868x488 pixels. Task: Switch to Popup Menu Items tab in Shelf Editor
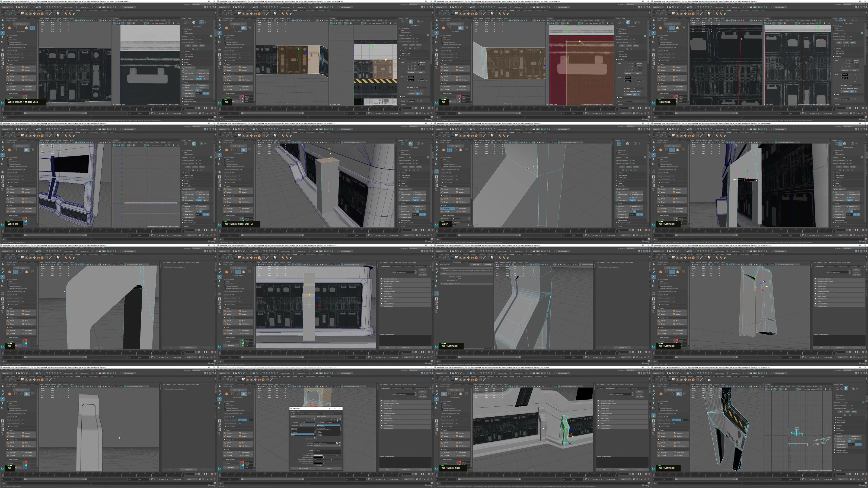click(328, 414)
